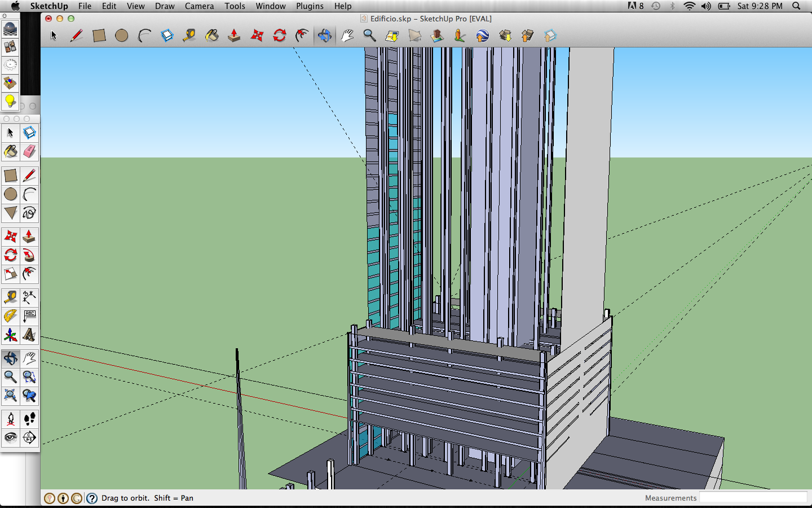The width and height of the screenshot is (812, 508).
Task: Select the Rotate tool
Action: [10, 255]
